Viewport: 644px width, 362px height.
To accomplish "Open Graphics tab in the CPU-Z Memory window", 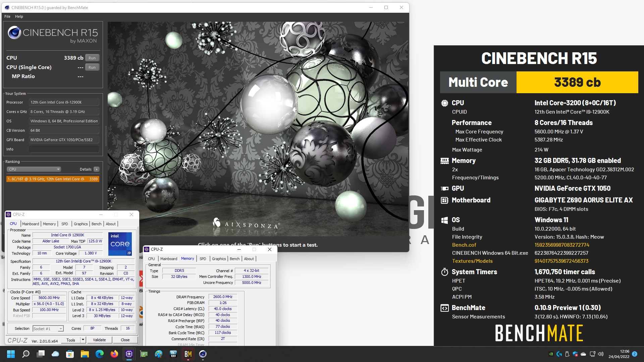I will (219, 259).
